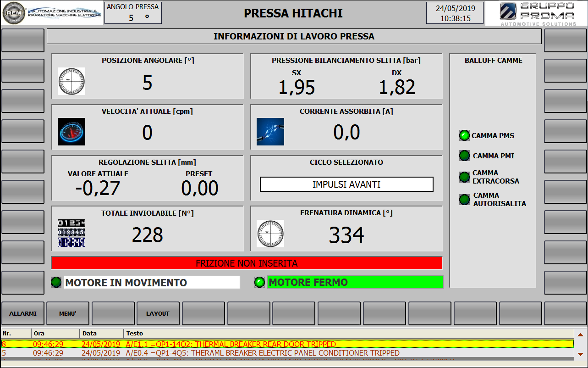588x368 pixels.
Task: Click the Regolazione Slitta [mm] label
Action: pyautogui.click(x=148, y=162)
